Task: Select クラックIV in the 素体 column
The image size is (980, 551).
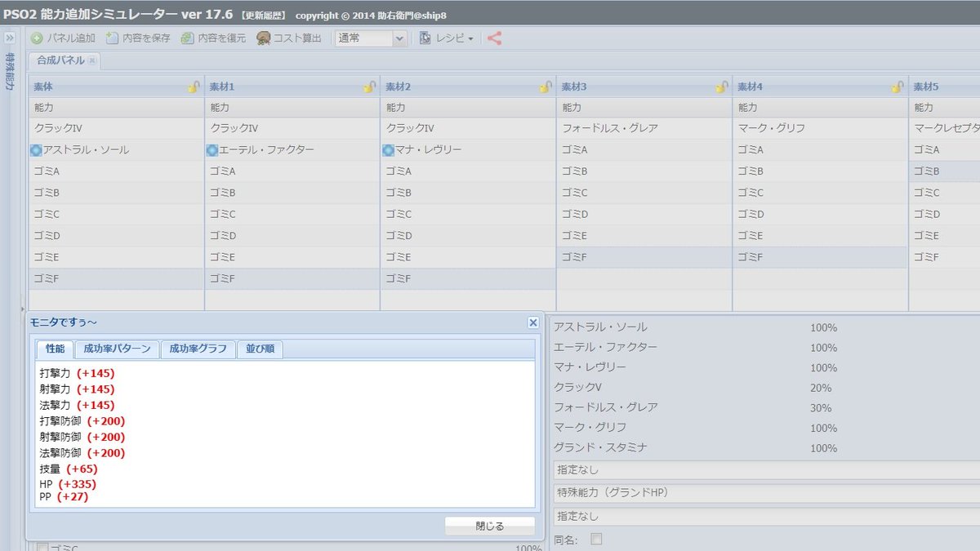Action: click(116, 129)
